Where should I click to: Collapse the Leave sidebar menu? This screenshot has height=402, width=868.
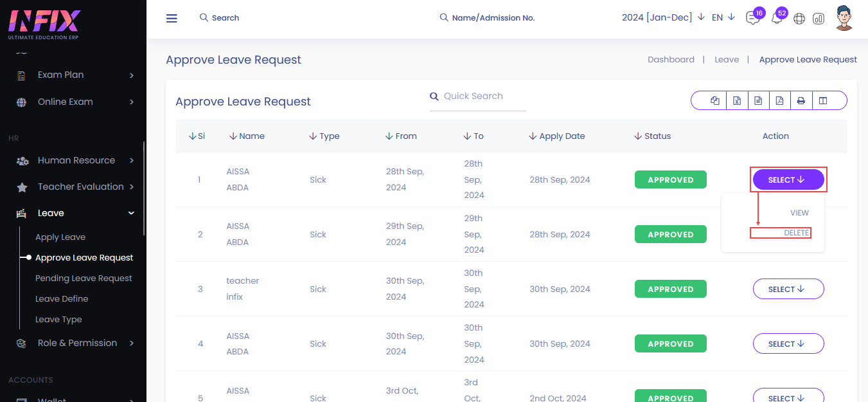(75, 213)
